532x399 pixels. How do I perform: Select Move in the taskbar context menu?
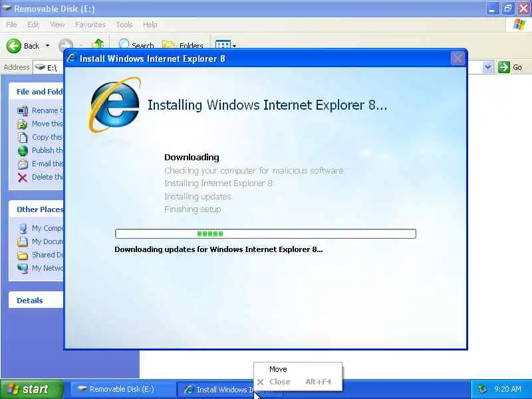[x=298, y=369]
